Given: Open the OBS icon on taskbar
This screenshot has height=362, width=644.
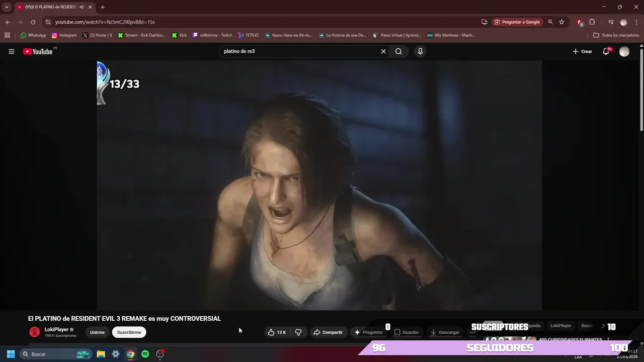Looking at the screenshot, I should click(x=160, y=354).
